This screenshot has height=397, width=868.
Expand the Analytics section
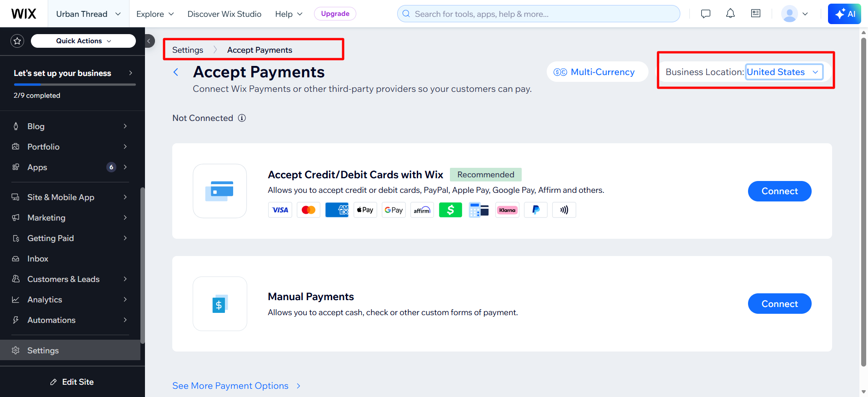[x=70, y=300]
